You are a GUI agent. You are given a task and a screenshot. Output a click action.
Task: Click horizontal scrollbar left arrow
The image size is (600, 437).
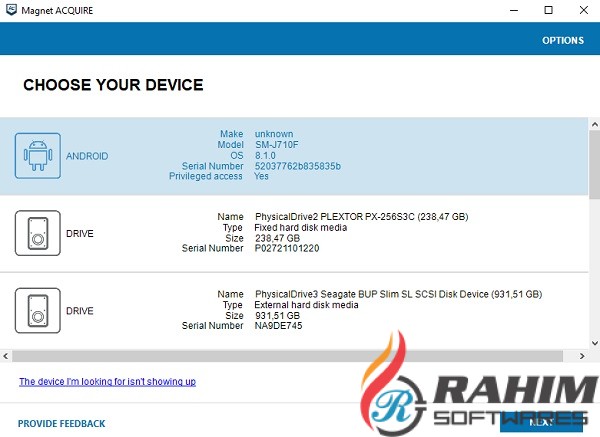click(x=5, y=356)
